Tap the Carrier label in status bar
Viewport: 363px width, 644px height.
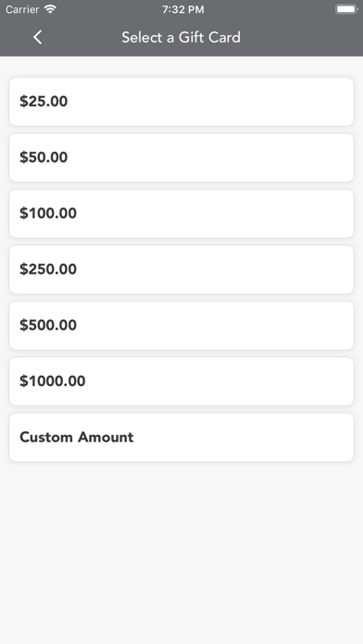[x=22, y=9]
